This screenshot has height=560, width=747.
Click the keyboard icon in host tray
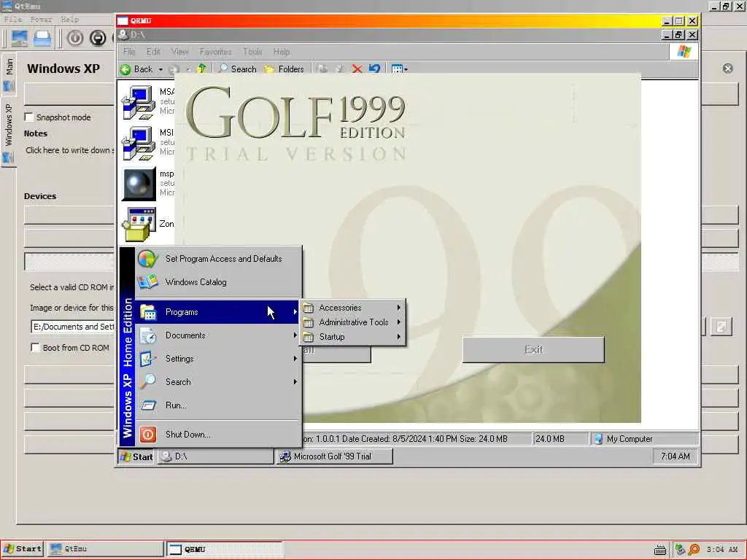[659, 550]
